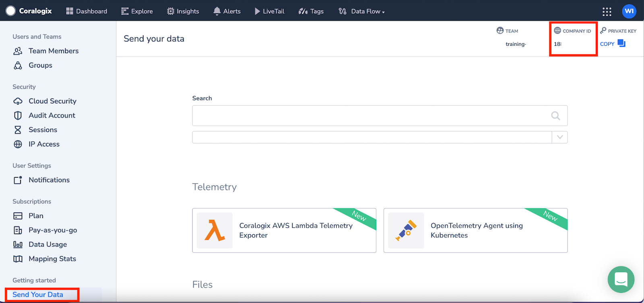Open Insights from the top bar
This screenshot has height=303, width=644.
coord(183,11)
